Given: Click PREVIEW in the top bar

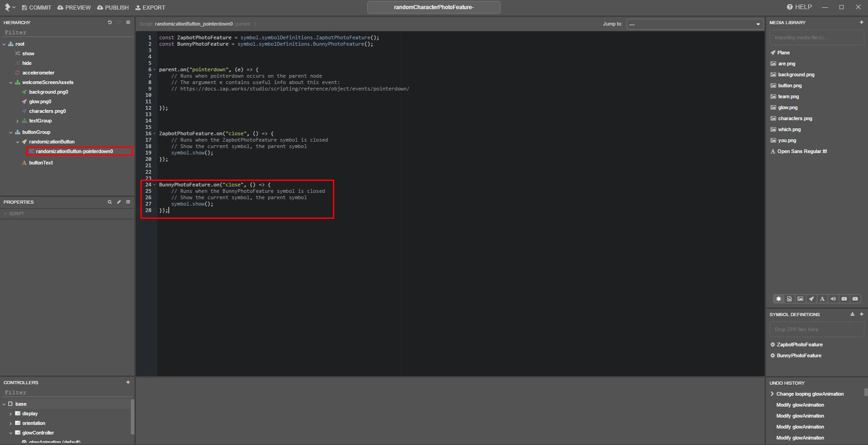Looking at the screenshot, I should 74,7.
